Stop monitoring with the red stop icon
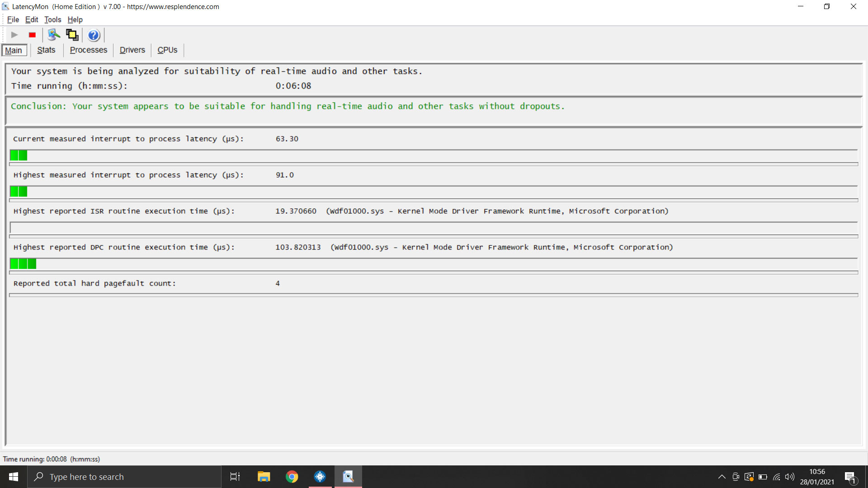Image resolution: width=868 pixels, height=488 pixels. pos(32,35)
